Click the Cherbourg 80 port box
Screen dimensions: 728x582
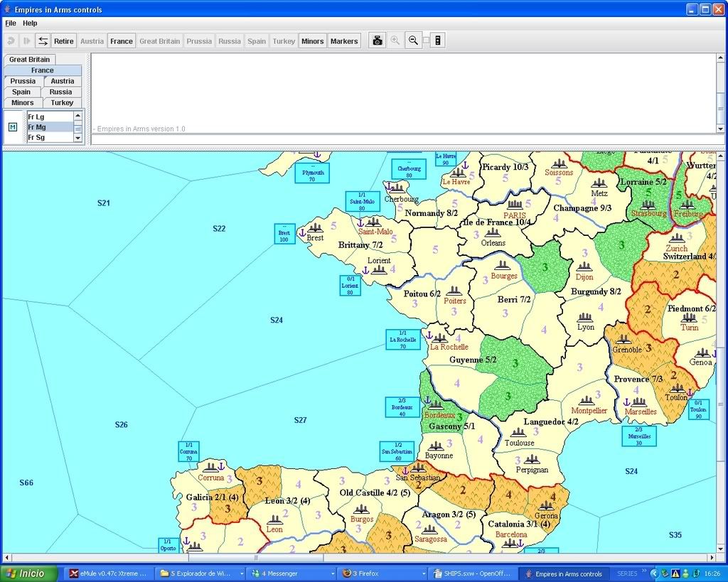(x=409, y=169)
